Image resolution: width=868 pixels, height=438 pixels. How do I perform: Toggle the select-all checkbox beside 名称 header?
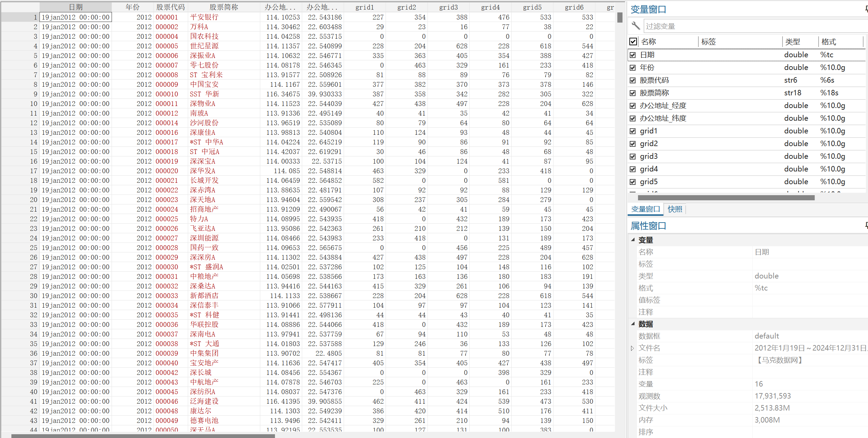633,42
